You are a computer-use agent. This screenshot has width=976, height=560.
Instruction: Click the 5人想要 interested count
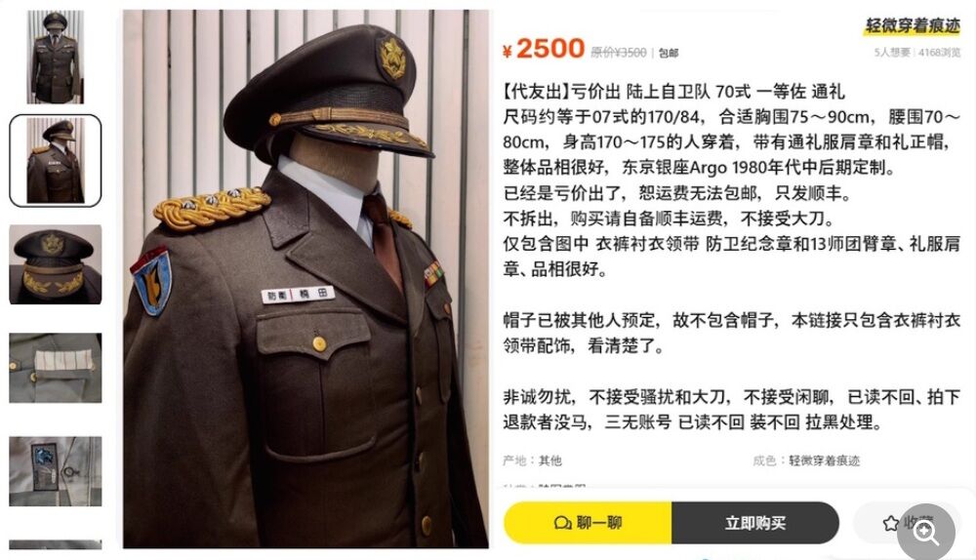tap(894, 53)
